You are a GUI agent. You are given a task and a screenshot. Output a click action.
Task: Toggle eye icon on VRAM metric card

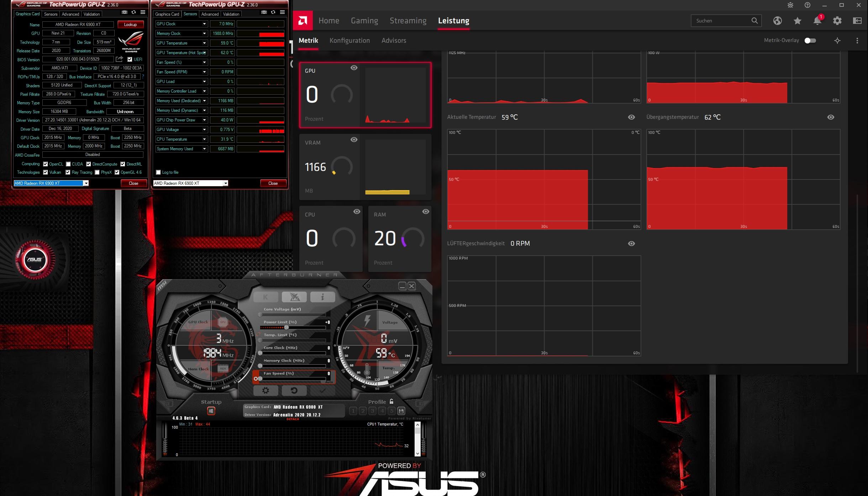click(x=354, y=140)
